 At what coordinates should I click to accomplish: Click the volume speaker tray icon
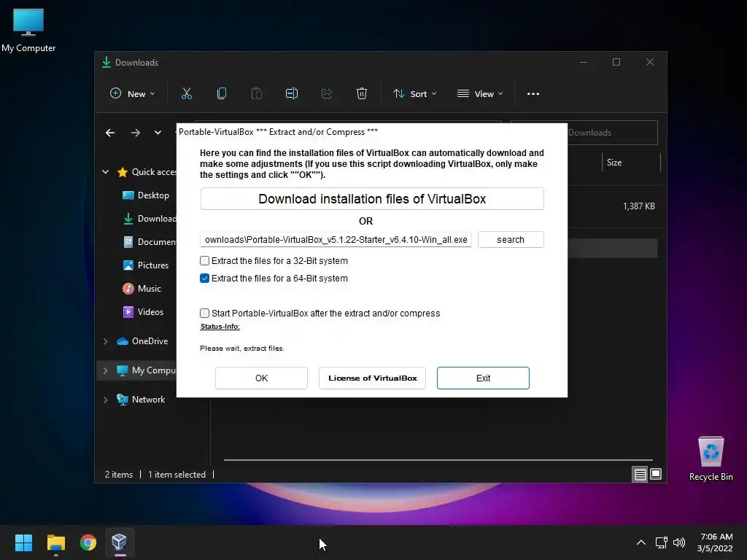(679, 542)
